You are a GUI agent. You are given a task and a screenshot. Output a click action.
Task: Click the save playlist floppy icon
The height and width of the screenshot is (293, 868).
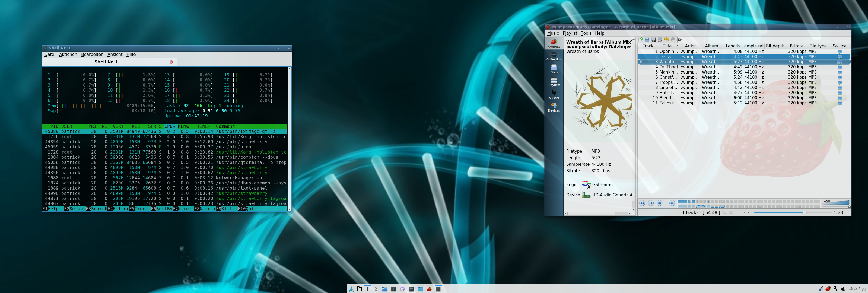coord(653,40)
